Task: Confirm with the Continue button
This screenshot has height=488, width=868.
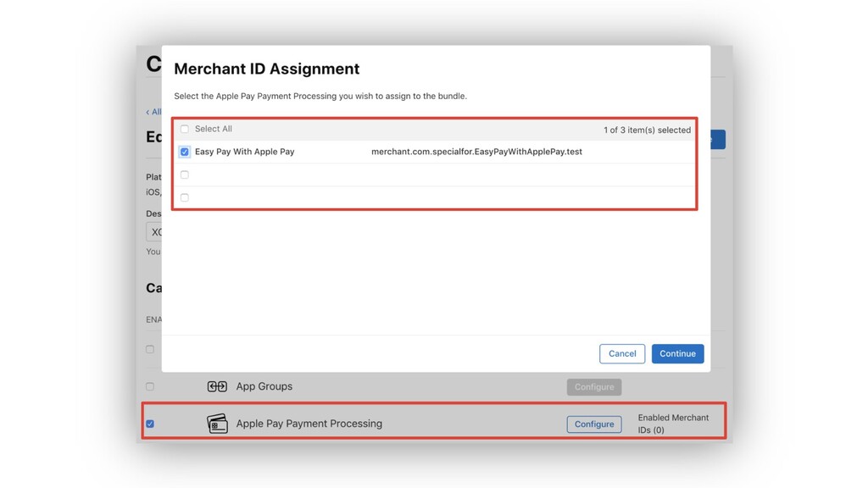Action: 677,353
